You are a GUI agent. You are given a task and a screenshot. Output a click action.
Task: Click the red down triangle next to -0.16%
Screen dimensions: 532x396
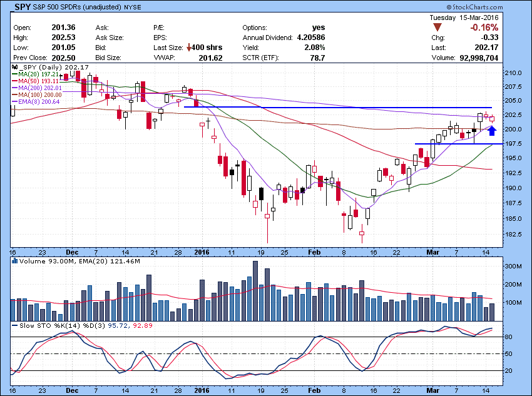[x=437, y=28]
